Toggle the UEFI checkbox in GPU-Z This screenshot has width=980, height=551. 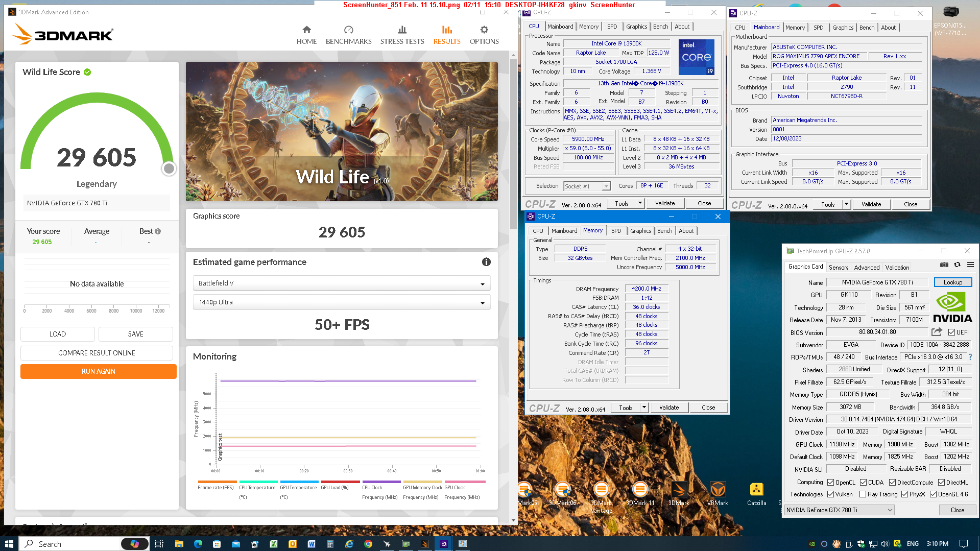click(951, 332)
